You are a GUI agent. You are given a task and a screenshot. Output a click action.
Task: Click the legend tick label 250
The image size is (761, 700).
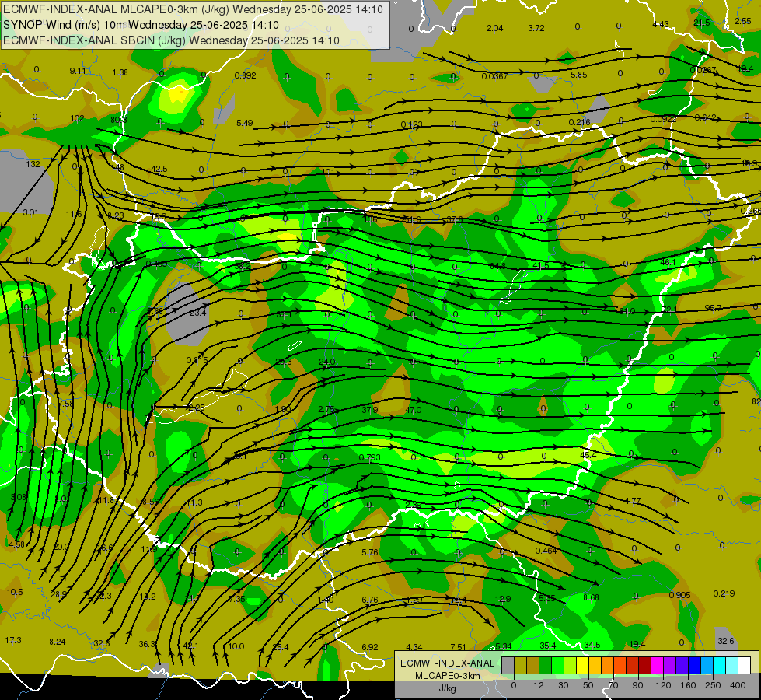tap(713, 685)
